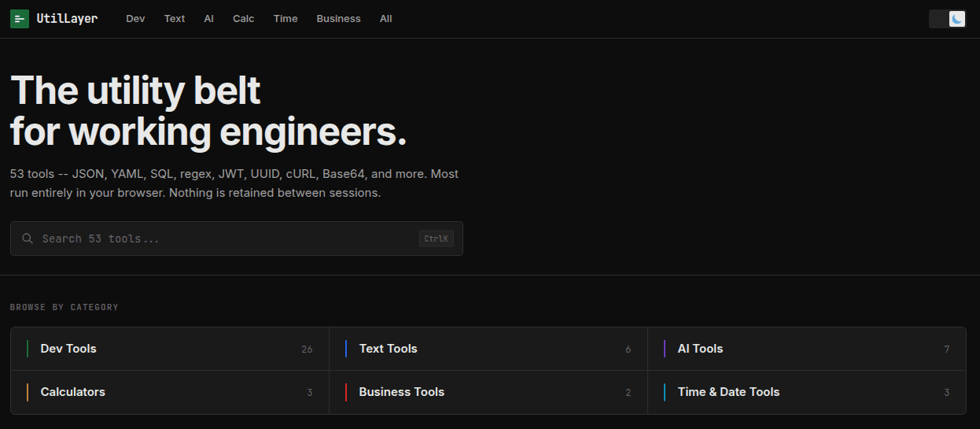Click the magnifier icon in search bar
Viewport: 980px width, 429px height.
[28, 239]
